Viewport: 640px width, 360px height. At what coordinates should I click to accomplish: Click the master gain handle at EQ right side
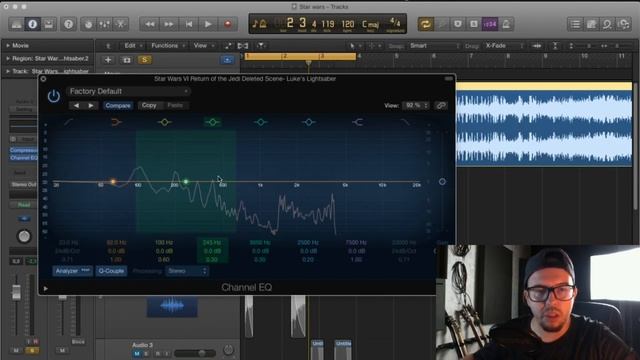tap(442, 182)
